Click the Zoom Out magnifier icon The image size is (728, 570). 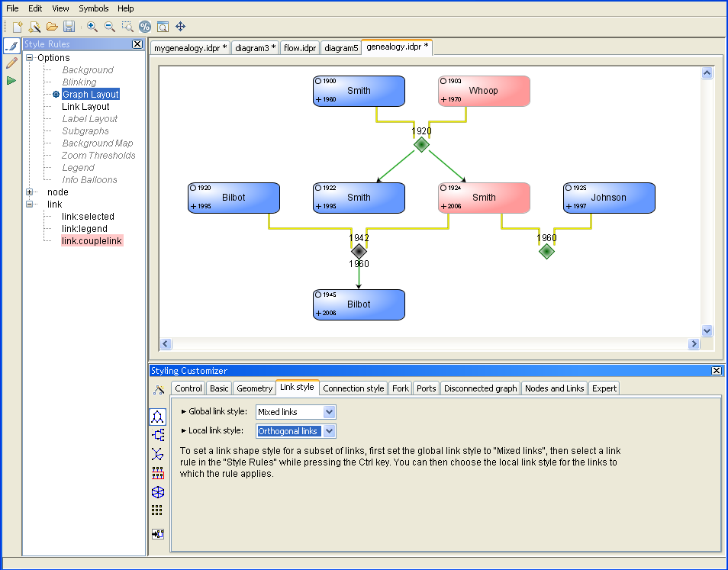pyautogui.click(x=110, y=27)
